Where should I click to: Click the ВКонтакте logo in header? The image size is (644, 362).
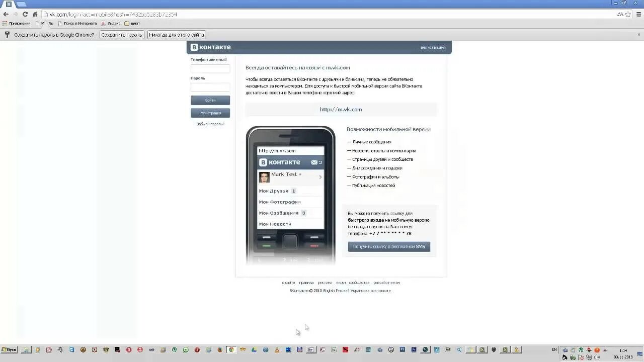coord(210,47)
